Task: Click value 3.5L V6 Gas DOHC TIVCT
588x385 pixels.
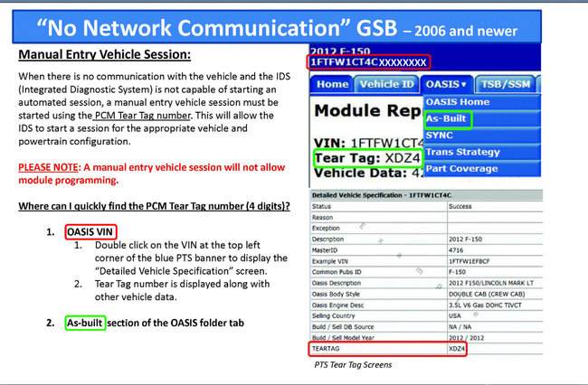Action: pyautogui.click(x=485, y=305)
